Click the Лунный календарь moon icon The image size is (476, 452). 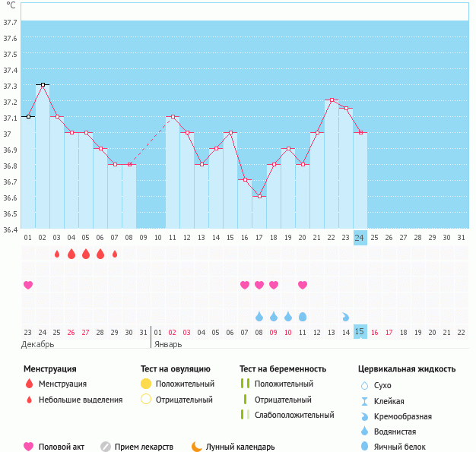197,447
